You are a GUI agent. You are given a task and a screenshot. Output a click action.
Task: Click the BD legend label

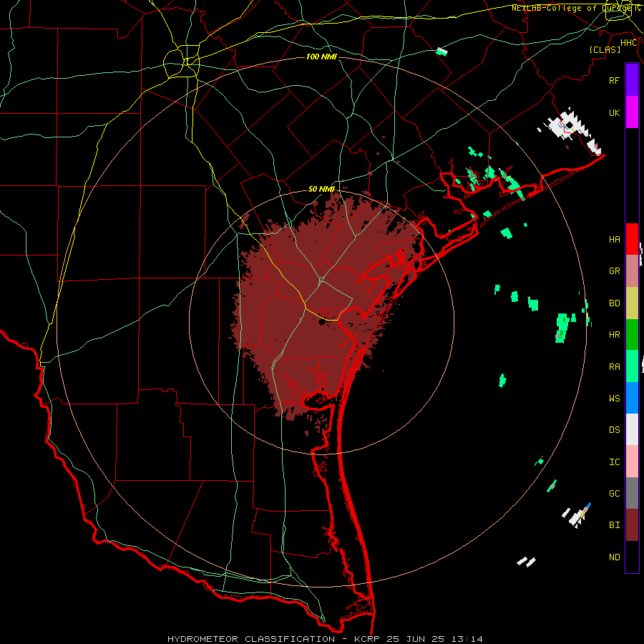point(614,303)
